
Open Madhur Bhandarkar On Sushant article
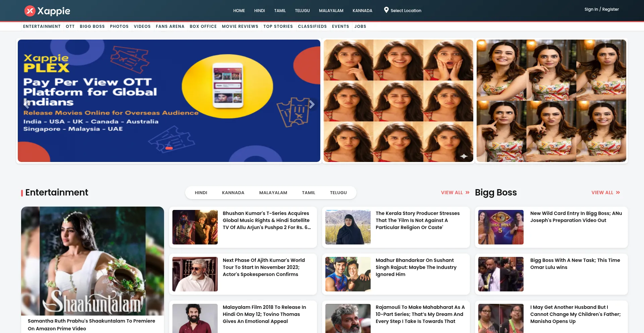pos(416,267)
